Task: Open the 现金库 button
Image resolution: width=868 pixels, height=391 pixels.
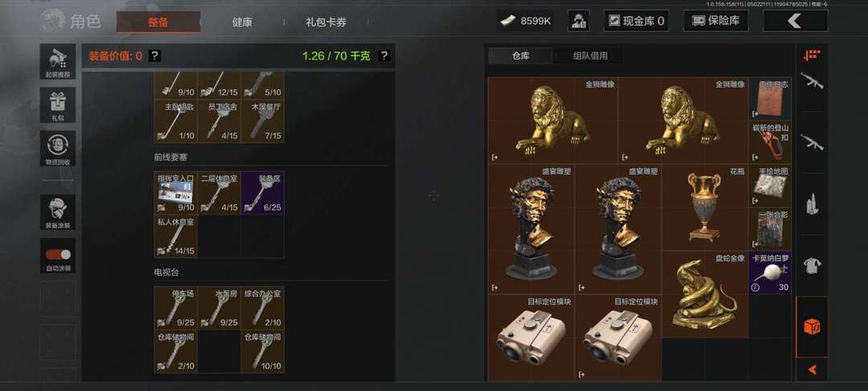Action: point(636,21)
